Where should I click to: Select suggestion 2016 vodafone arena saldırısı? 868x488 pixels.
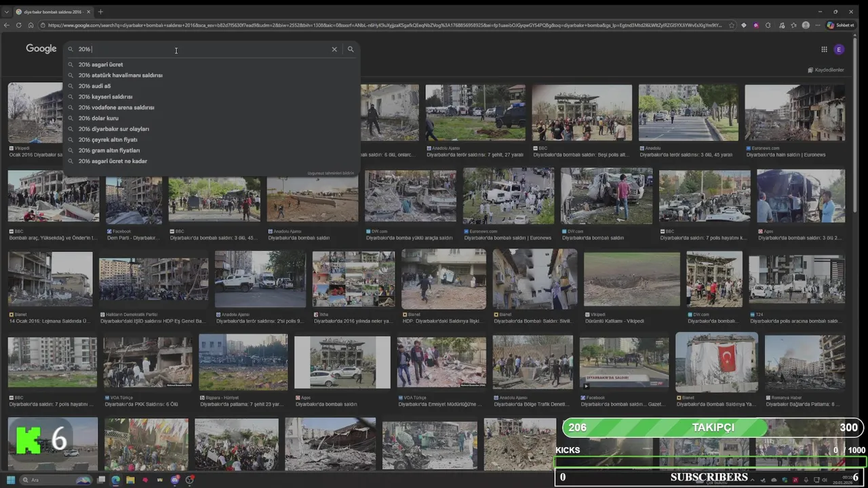coord(210,107)
